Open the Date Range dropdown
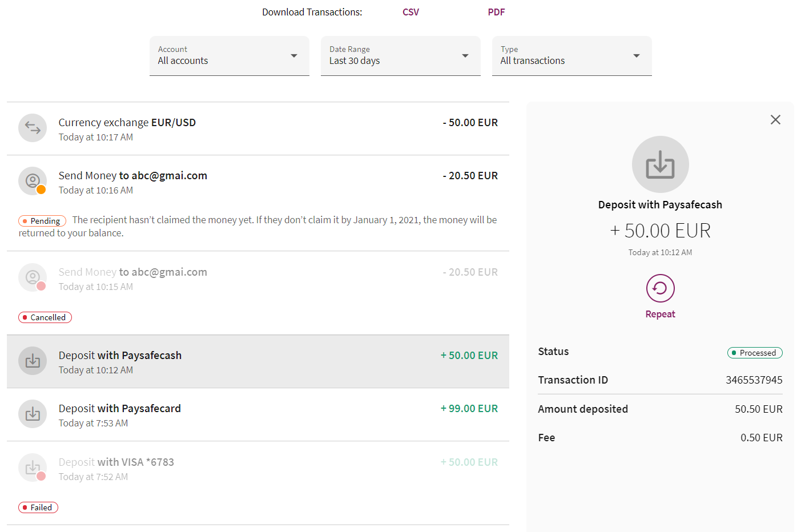 click(x=401, y=56)
